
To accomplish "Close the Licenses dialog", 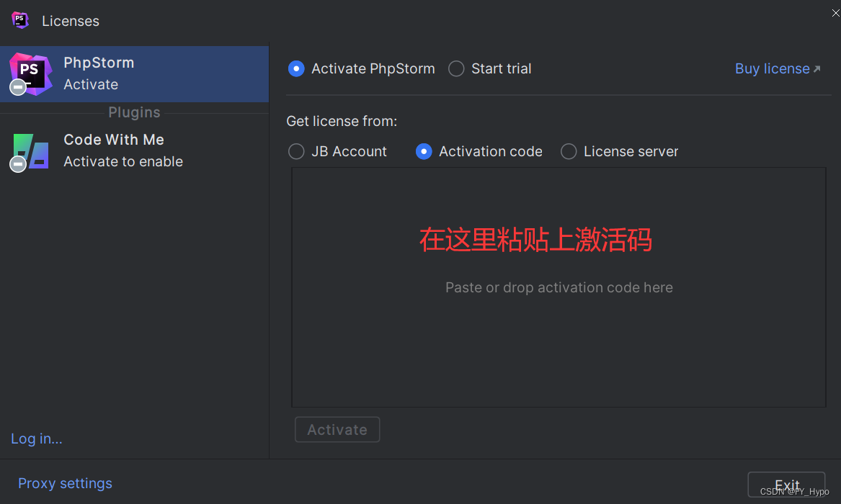I will pyautogui.click(x=835, y=14).
